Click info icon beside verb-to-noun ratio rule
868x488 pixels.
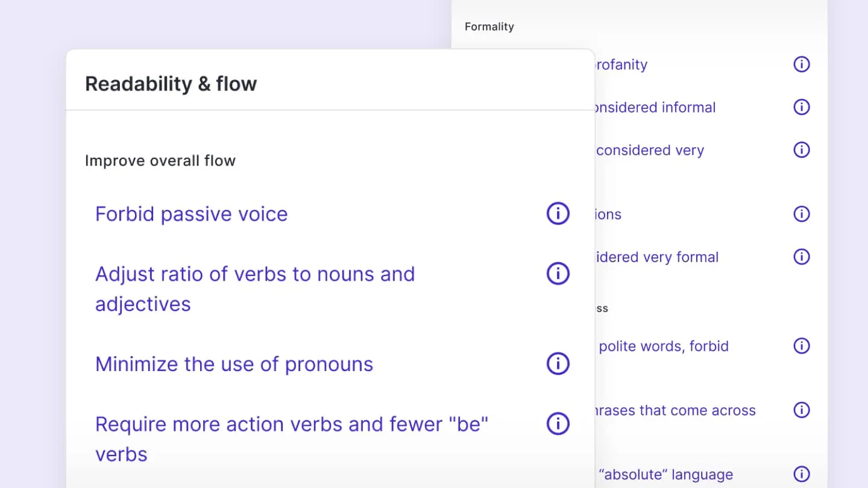tap(558, 274)
